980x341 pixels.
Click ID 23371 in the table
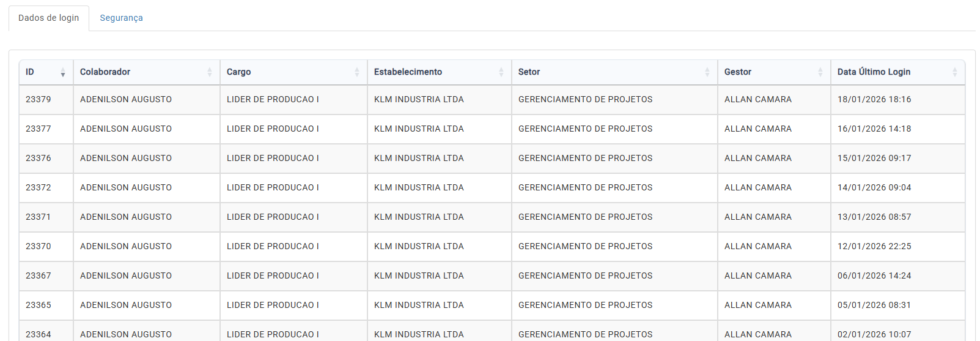coord(39,217)
